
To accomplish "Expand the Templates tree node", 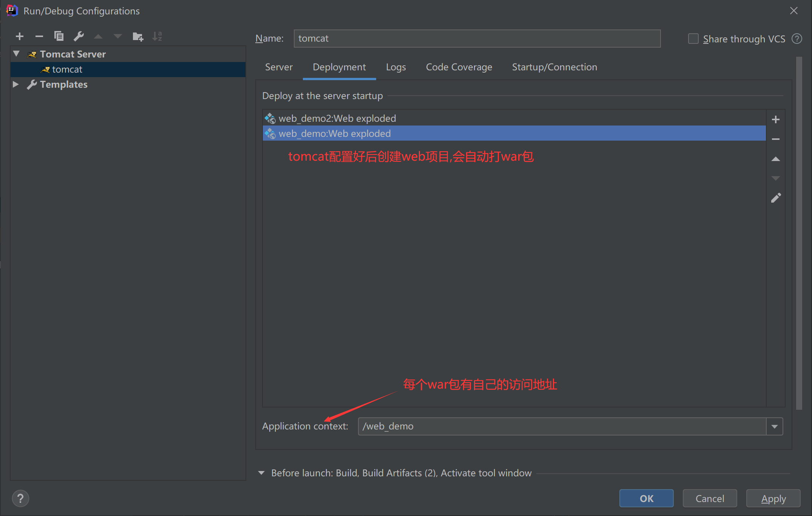I will [x=15, y=84].
